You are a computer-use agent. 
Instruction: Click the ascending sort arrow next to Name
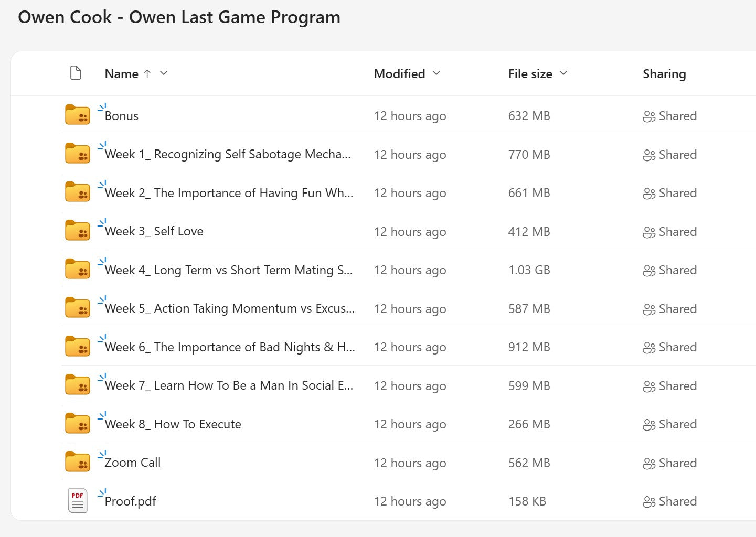tap(147, 73)
